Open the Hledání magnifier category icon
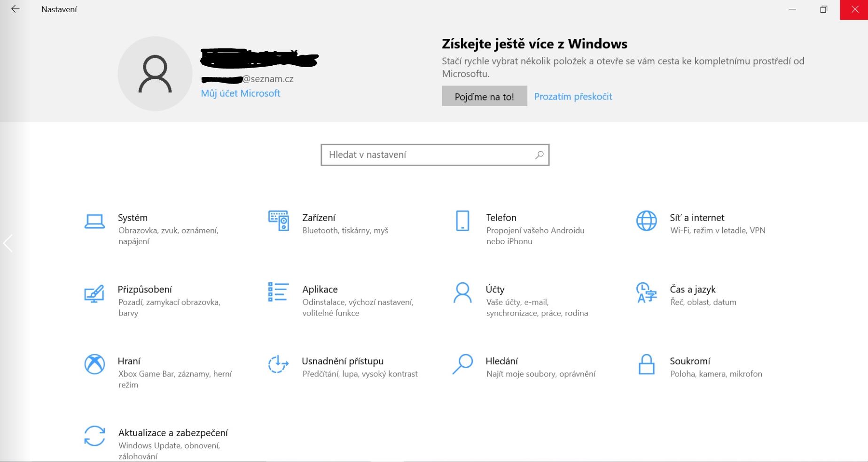The width and height of the screenshot is (868, 462). [x=462, y=364]
